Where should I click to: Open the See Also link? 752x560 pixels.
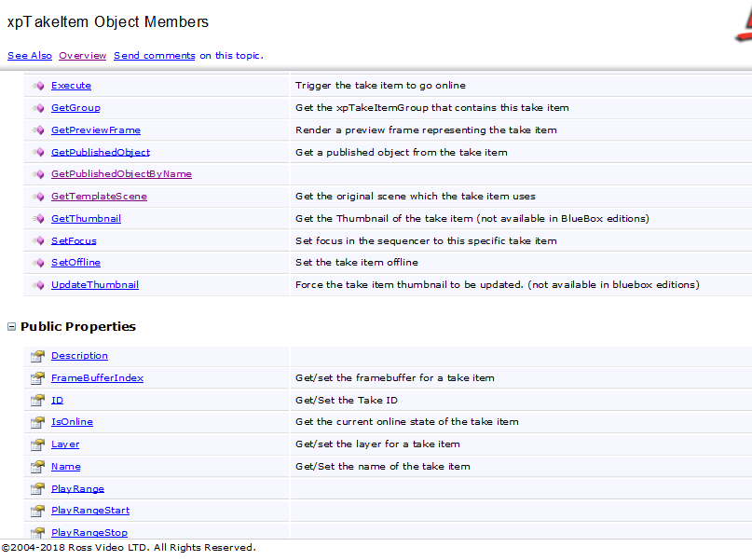pos(30,56)
